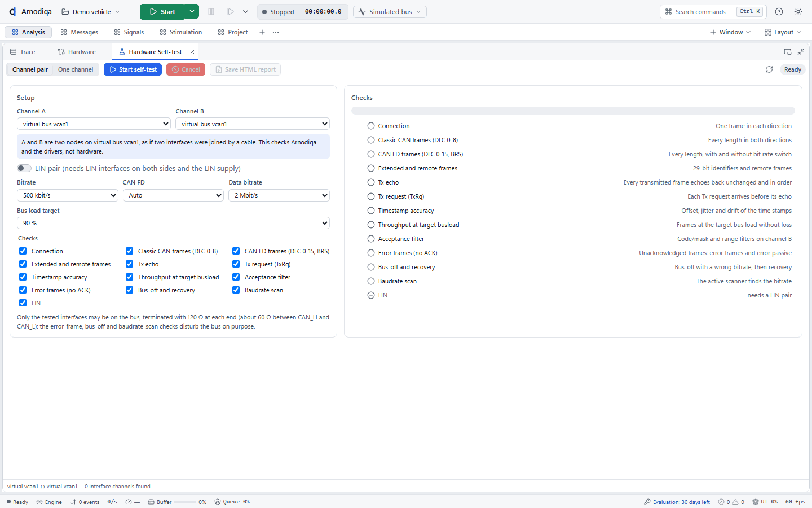Click the errors count status icon

pos(724,502)
